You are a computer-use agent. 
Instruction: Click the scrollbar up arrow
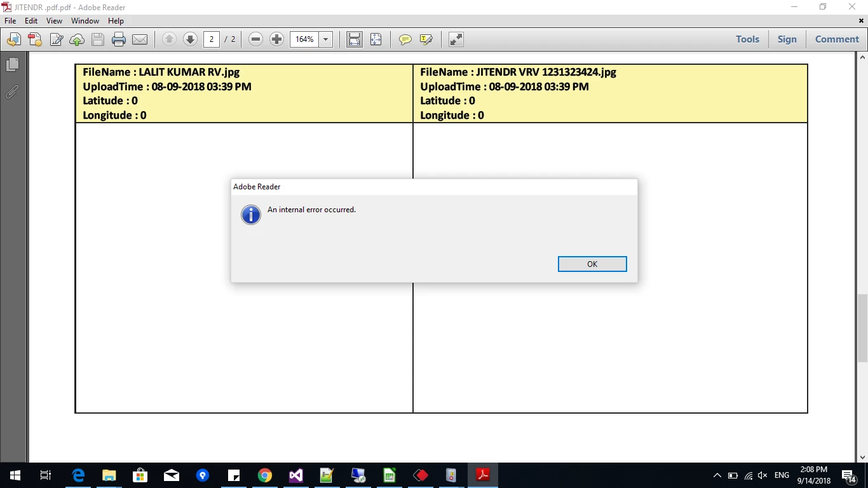tap(862, 57)
